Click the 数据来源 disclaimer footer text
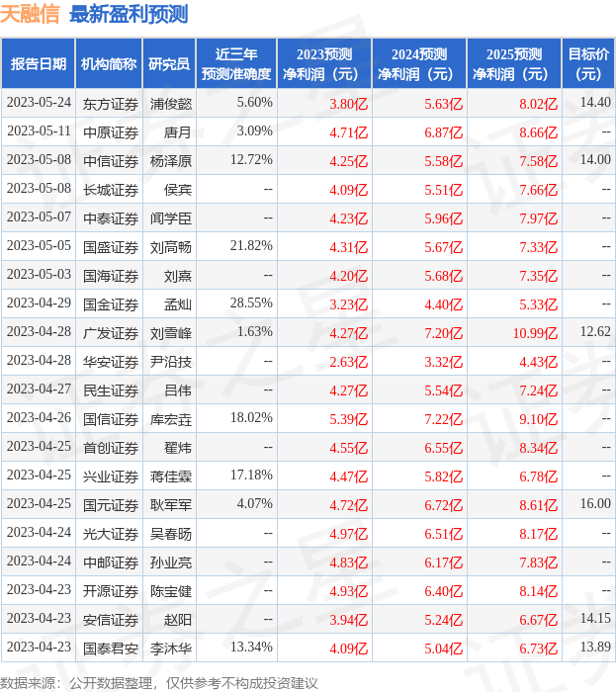The height and width of the screenshot is (692, 616). [159, 684]
